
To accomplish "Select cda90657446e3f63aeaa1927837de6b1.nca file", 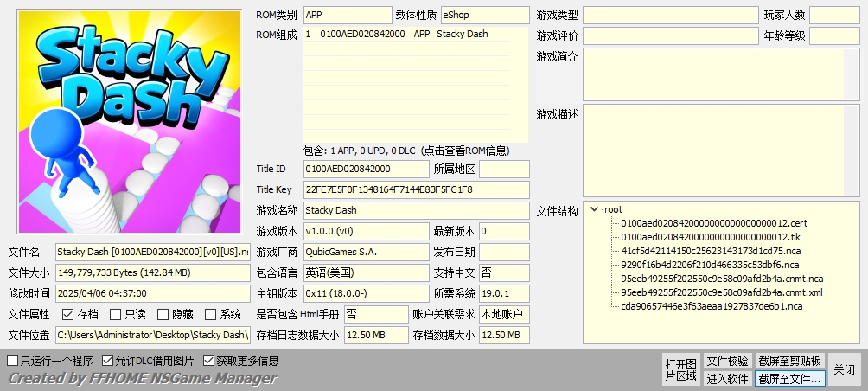I will point(712,306).
